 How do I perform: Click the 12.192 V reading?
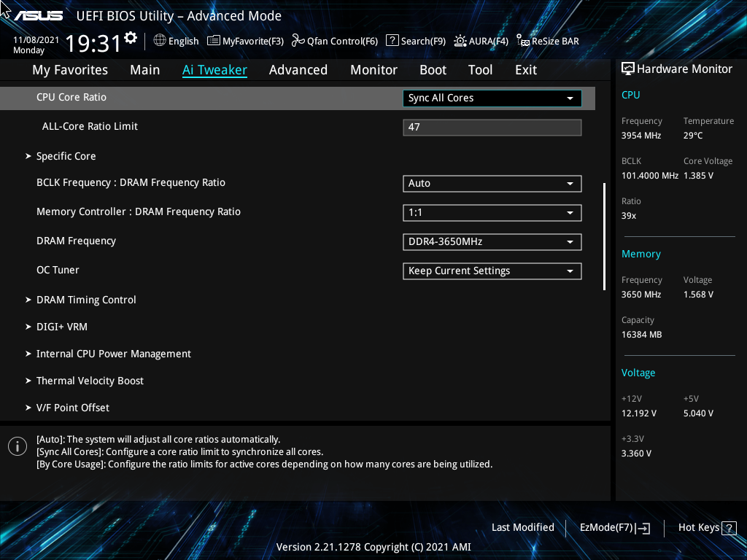pyautogui.click(x=639, y=413)
